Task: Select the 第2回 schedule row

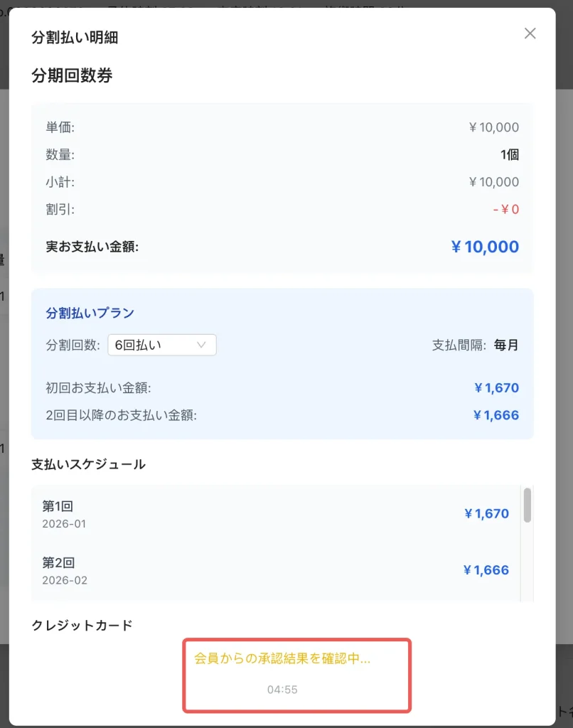Action: [276, 570]
